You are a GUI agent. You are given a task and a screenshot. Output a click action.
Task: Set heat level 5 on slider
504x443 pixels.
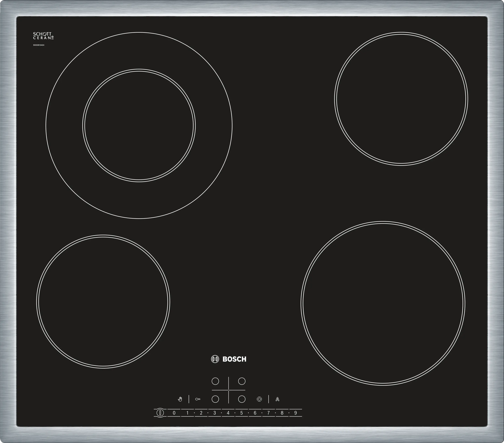click(x=241, y=413)
